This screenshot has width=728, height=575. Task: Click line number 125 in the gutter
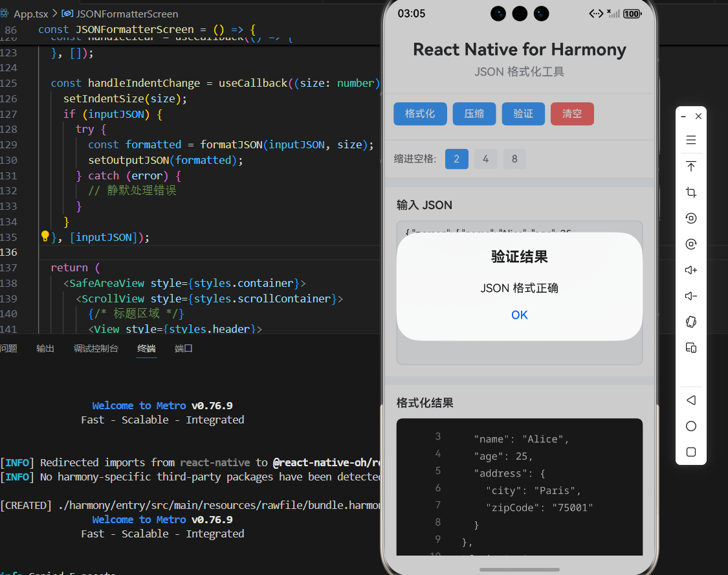(9, 83)
